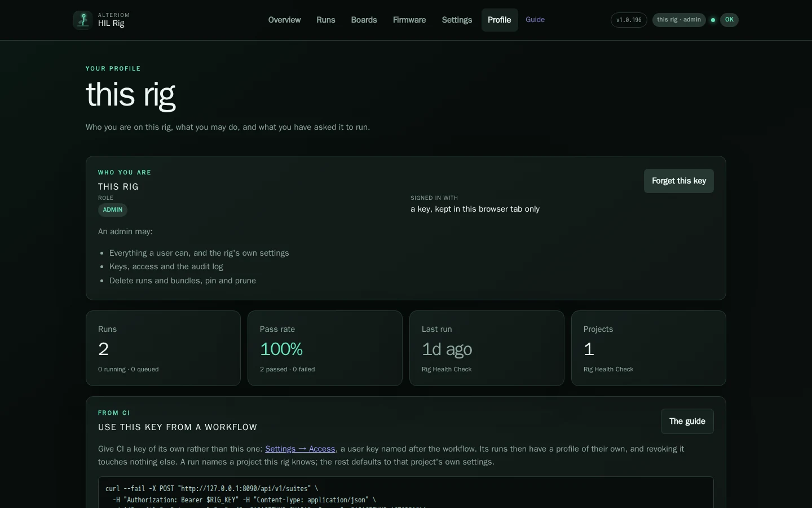This screenshot has width=812, height=508.
Task: Switch to the Boards tab
Action: pos(364,20)
